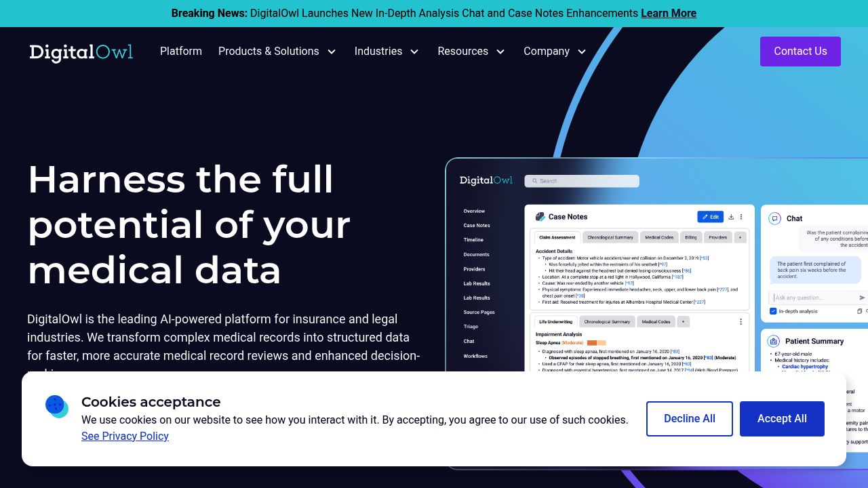Click the Cardiac hypertrophy link
Viewport: 868px width, 488px height.
pyautogui.click(x=805, y=367)
